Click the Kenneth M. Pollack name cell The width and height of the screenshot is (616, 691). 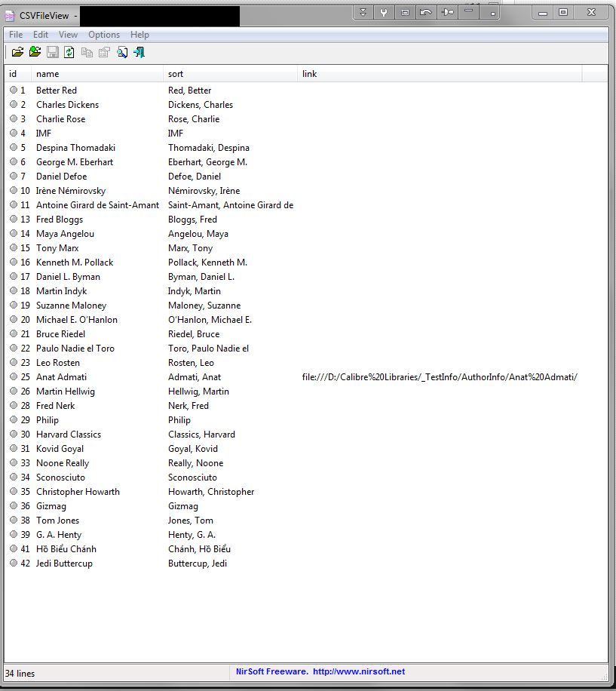(75, 263)
